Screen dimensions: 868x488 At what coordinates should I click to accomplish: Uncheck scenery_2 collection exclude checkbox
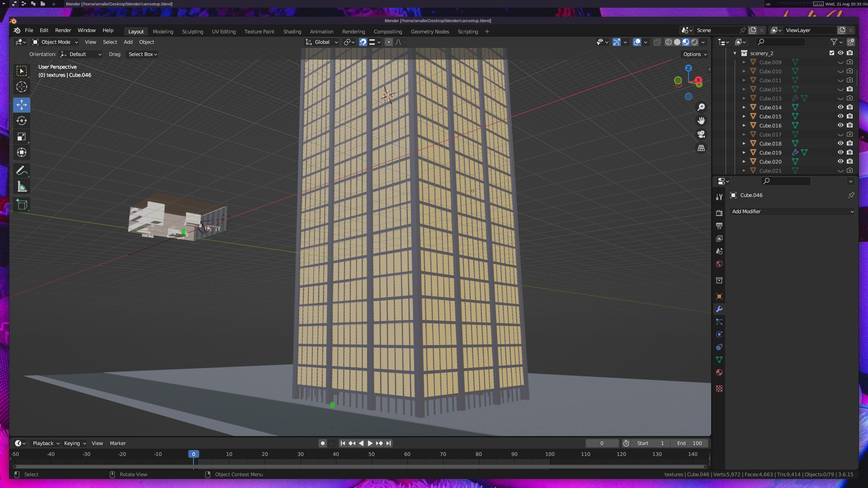point(832,53)
